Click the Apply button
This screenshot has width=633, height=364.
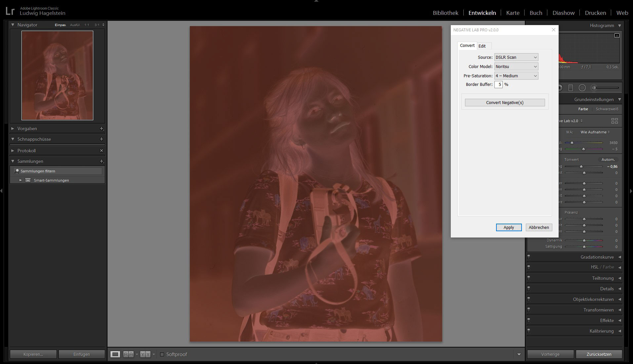(x=509, y=227)
